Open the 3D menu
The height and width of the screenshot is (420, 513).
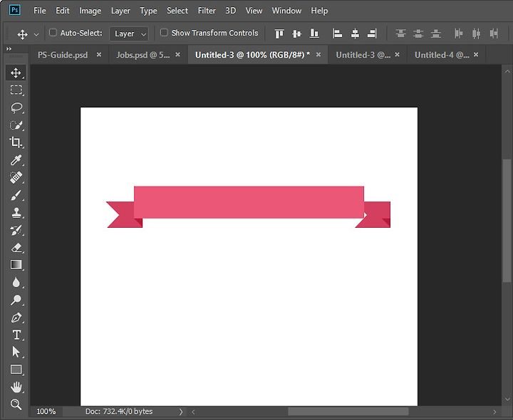tap(230, 11)
